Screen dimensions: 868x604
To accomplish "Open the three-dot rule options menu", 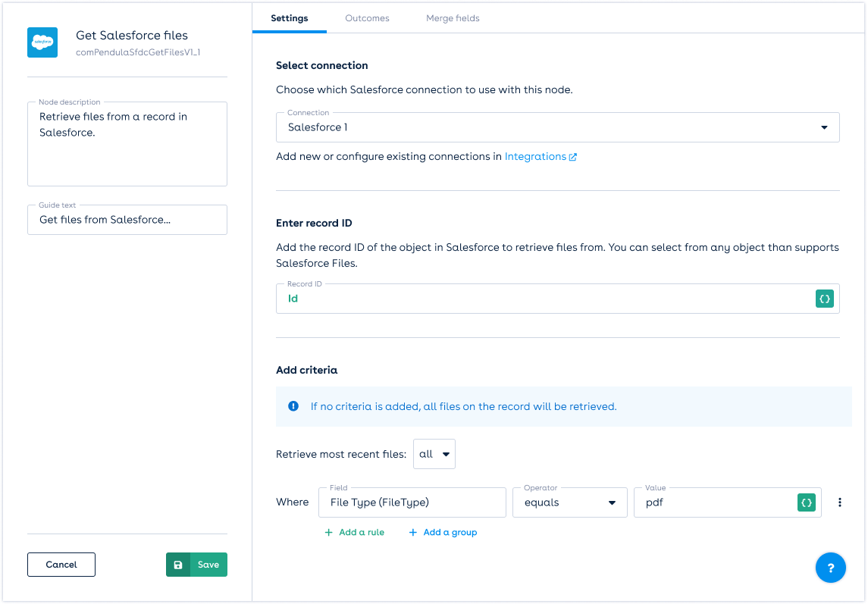I will 840,502.
